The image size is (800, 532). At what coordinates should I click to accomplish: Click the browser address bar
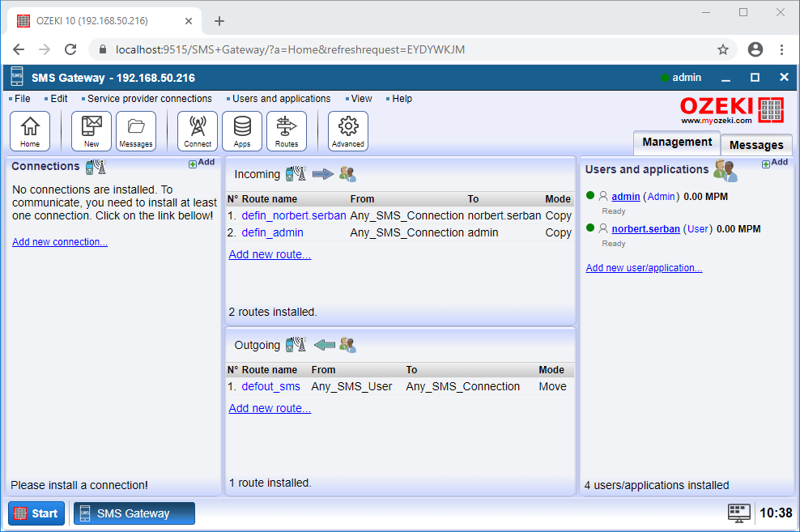412,49
